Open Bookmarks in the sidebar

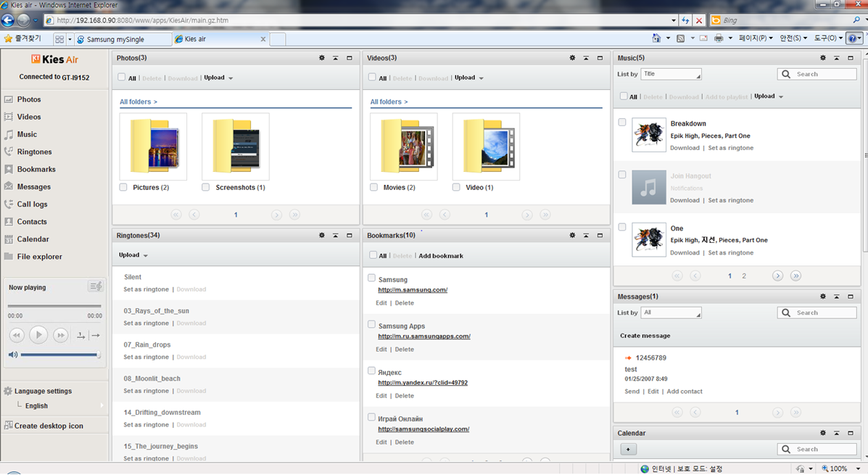[x=36, y=170]
